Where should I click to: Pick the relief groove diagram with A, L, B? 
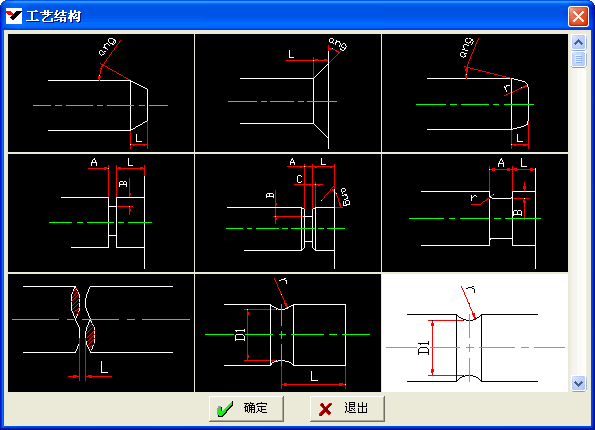101,213
